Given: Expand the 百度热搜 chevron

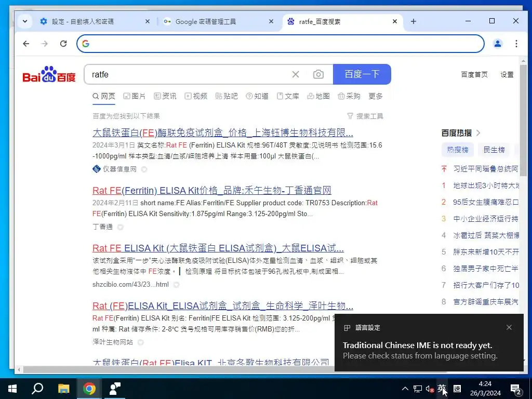Looking at the screenshot, I should pyautogui.click(x=478, y=132).
